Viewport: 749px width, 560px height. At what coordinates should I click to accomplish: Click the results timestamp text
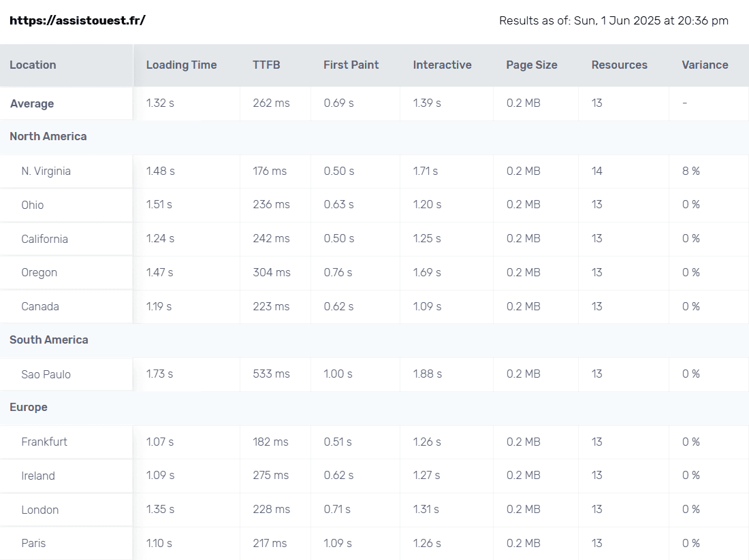click(x=613, y=20)
